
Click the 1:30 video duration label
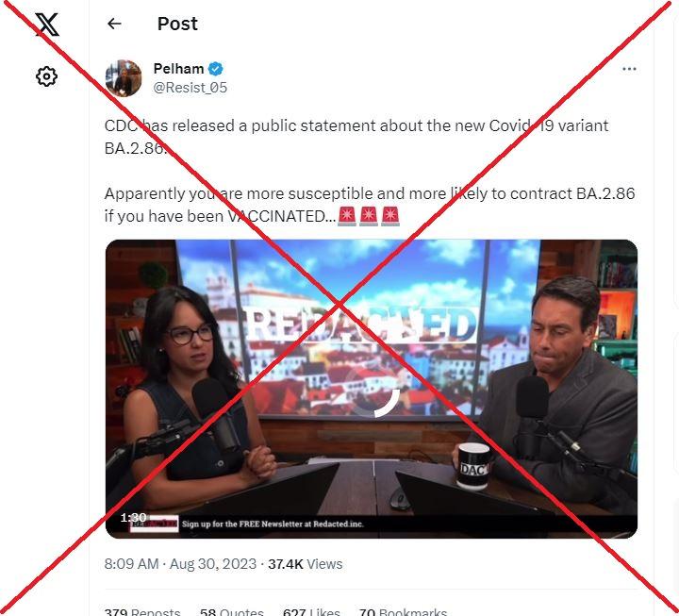click(x=133, y=518)
